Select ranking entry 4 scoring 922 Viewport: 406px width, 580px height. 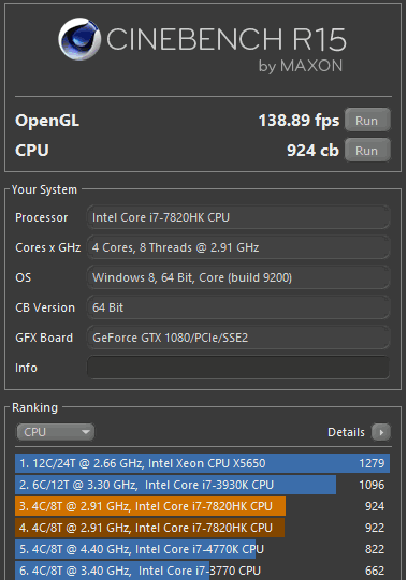point(203,527)
